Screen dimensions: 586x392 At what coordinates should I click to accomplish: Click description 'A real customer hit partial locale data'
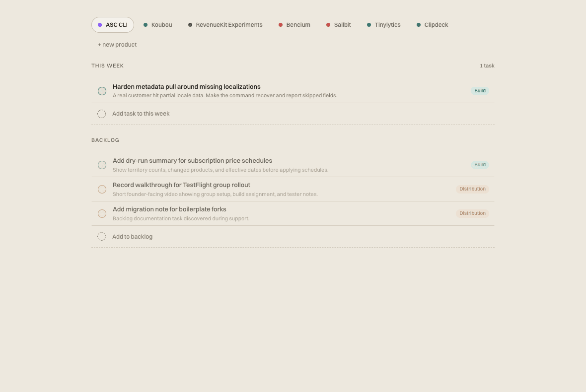(x=225, y=96)
